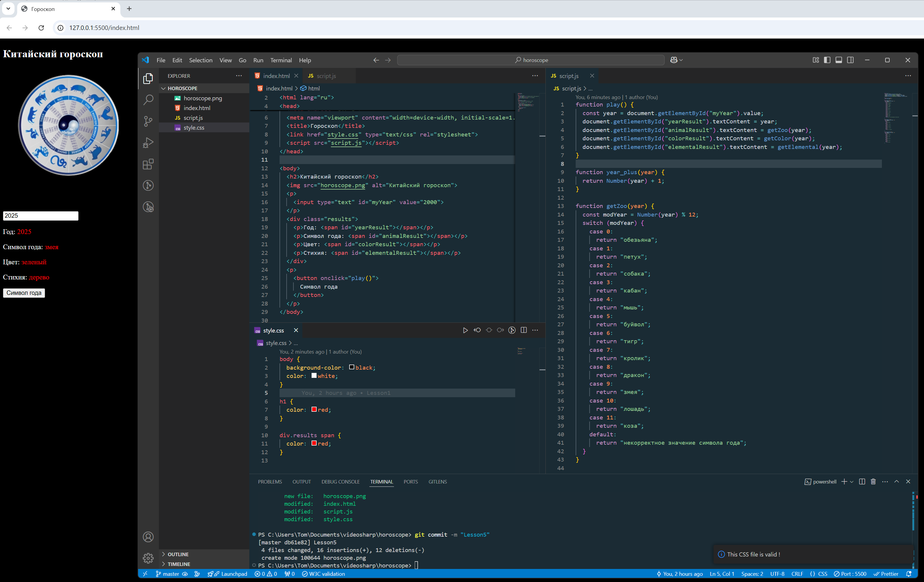Toggle GitLens file annotations icon
The height and width of the screenshot is (582, 924).
point(512,330)
